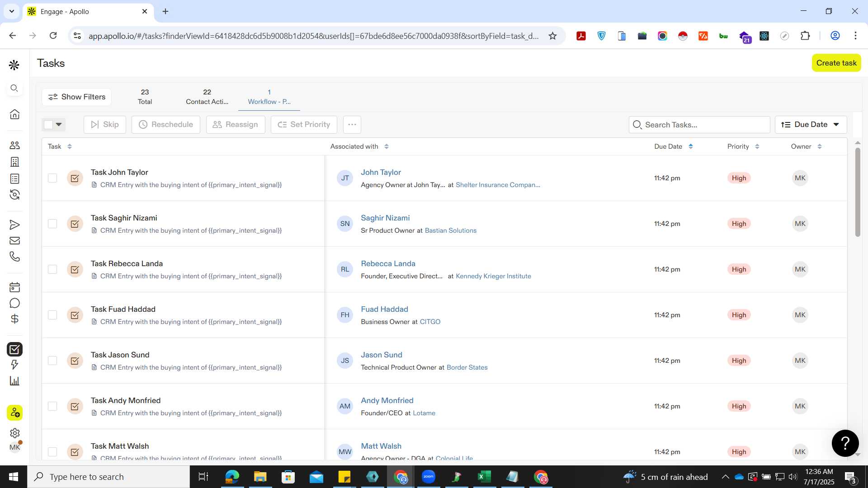Viewport: 868px width, 488px height.
Task: Expand the select-all dropdown arrow
Action: [x=59, y=124]
